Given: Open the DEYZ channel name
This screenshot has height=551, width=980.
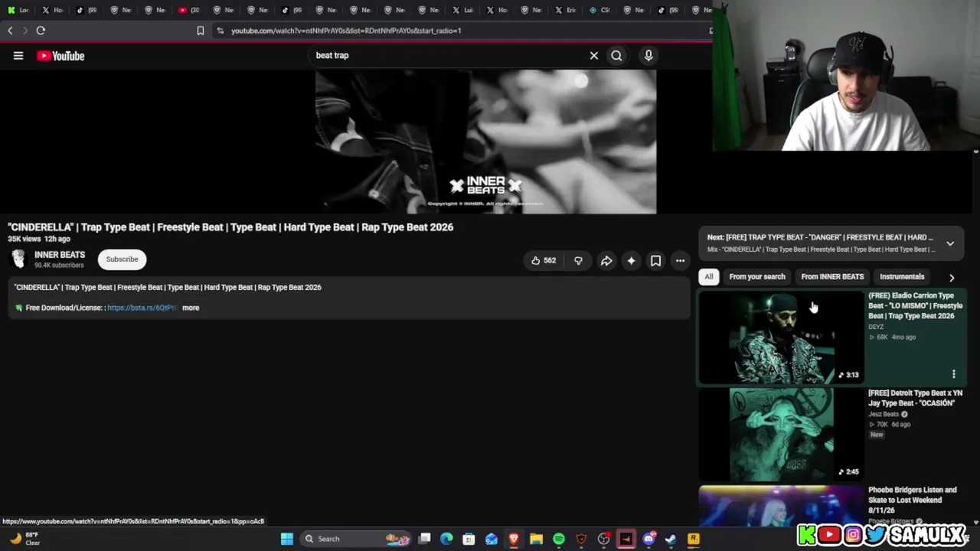Looking at the screenshot, I should point(876,327).
